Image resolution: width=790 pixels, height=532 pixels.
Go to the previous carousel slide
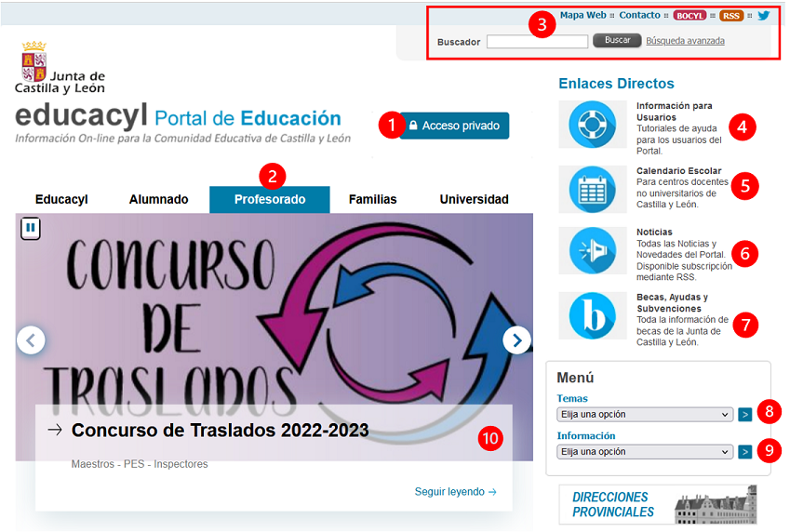[x=31, y=340]
